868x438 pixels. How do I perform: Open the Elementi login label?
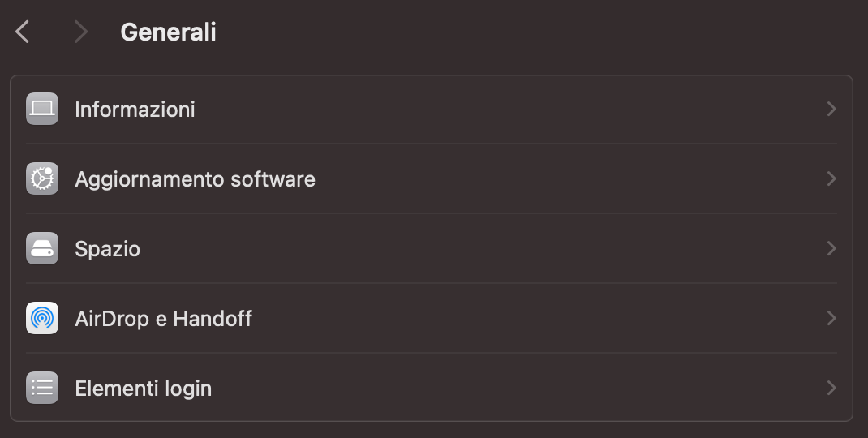143,388
